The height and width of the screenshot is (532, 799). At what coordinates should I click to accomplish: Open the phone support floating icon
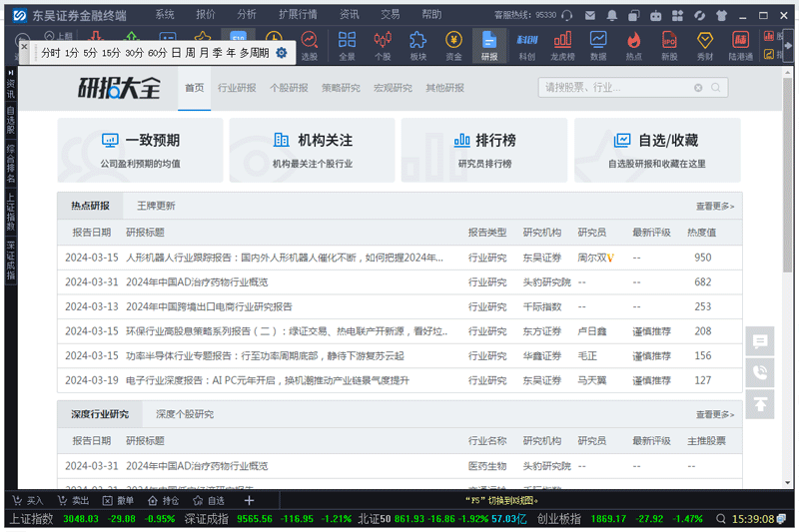tap(760, 372)
